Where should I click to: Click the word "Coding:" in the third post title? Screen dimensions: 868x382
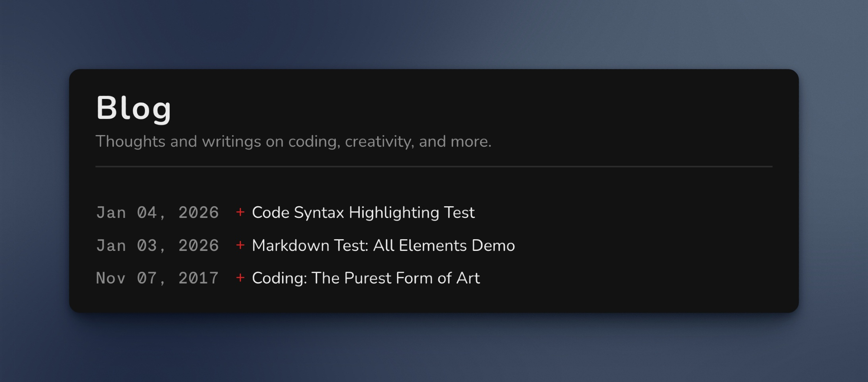point(279,278)
